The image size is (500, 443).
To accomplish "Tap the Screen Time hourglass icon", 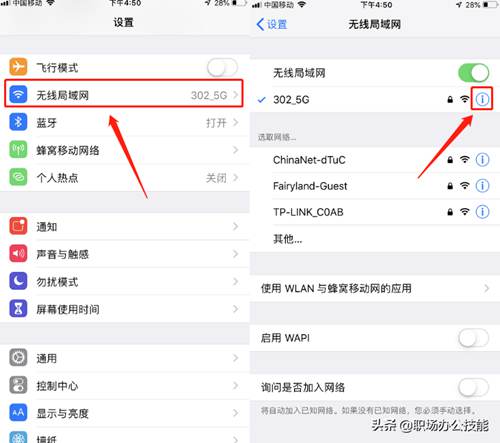I will click(18, 308).
